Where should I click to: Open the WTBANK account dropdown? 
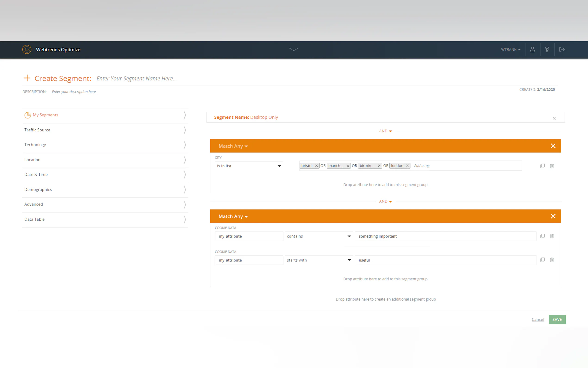point(510,49)
